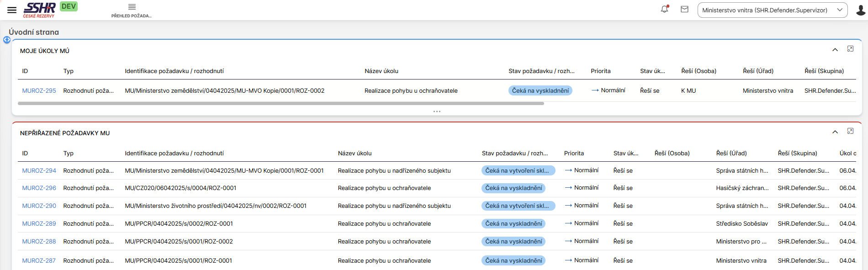Maximize the Moje úkoly MÚ panel
The height and width of the screenshot is (270, 868).
pyautogui.click(x=850, y=49)
